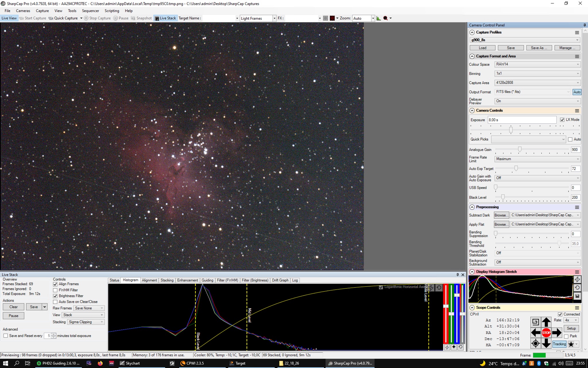Open the scope Rate 4x dropdown
This screenshot has width=588, height=368.
coord(571,320)
